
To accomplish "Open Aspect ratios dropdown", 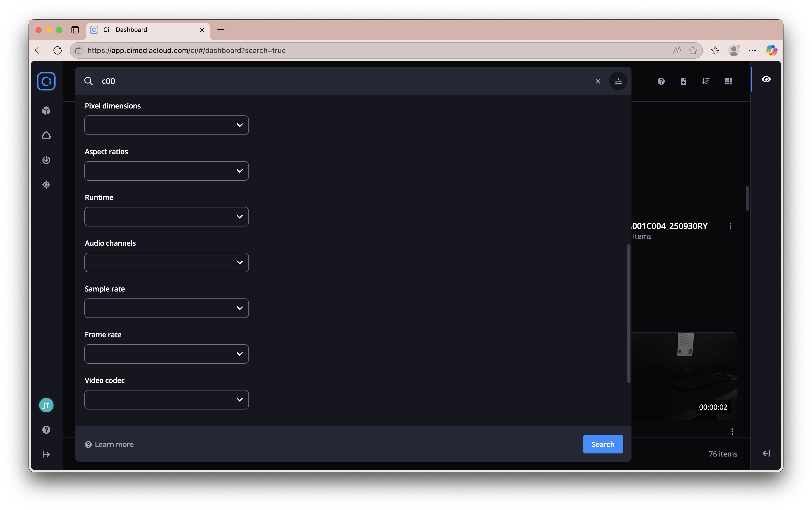I will point(167,171).
